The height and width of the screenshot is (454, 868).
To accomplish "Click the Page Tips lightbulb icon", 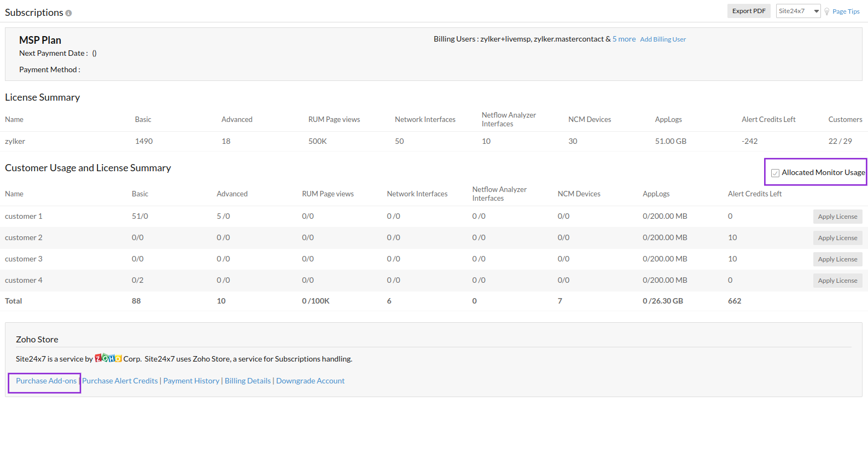I will point(827,11).
